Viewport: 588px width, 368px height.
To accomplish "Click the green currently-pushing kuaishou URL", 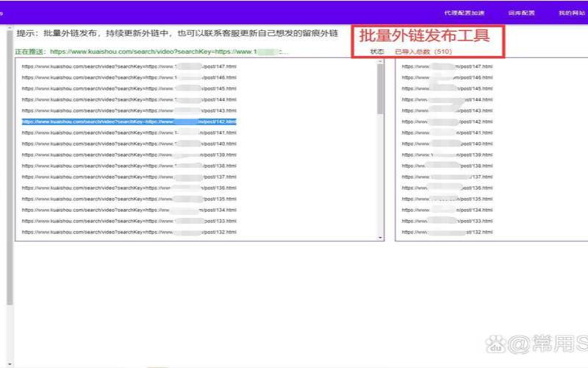I will pyautogui.click(x=169, y=52).
